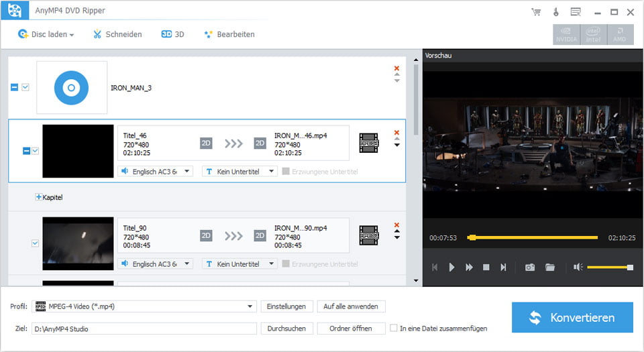Open Titel_90 subtitle dropdown
The height and width of the screenshot is (352, 644).
click(239, 263)
